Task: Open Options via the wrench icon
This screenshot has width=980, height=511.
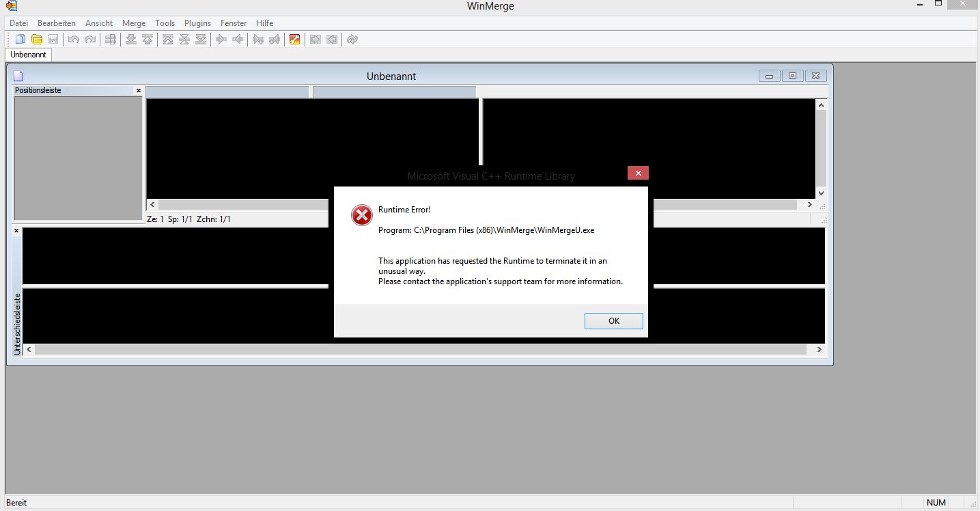Action: [x=295, y=40]
